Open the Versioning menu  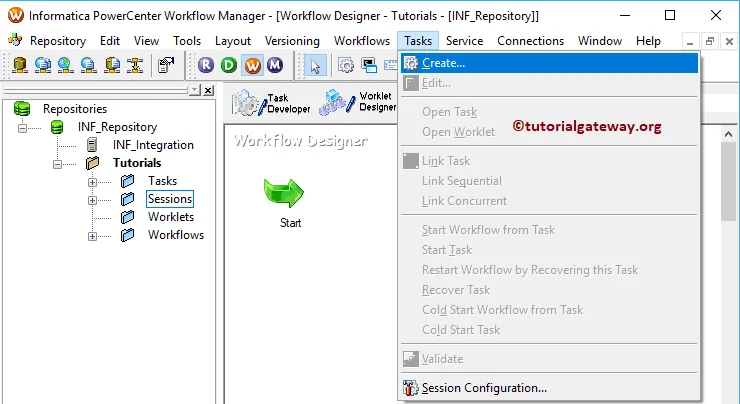click(x=292, y=41)
